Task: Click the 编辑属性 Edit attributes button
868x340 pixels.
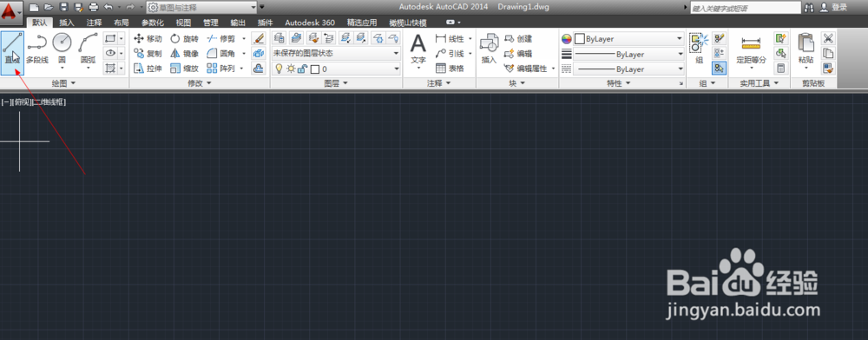Action: (x=526, y=69)
